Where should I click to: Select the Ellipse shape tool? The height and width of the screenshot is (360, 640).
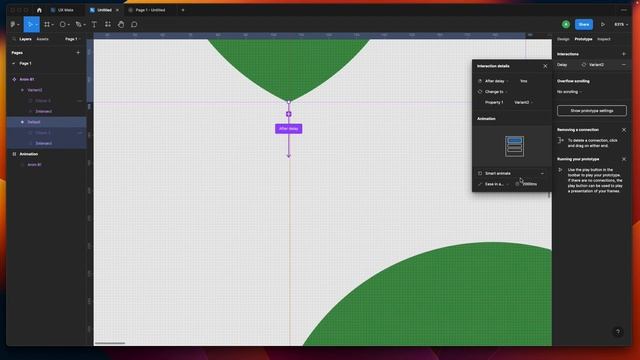62,24
